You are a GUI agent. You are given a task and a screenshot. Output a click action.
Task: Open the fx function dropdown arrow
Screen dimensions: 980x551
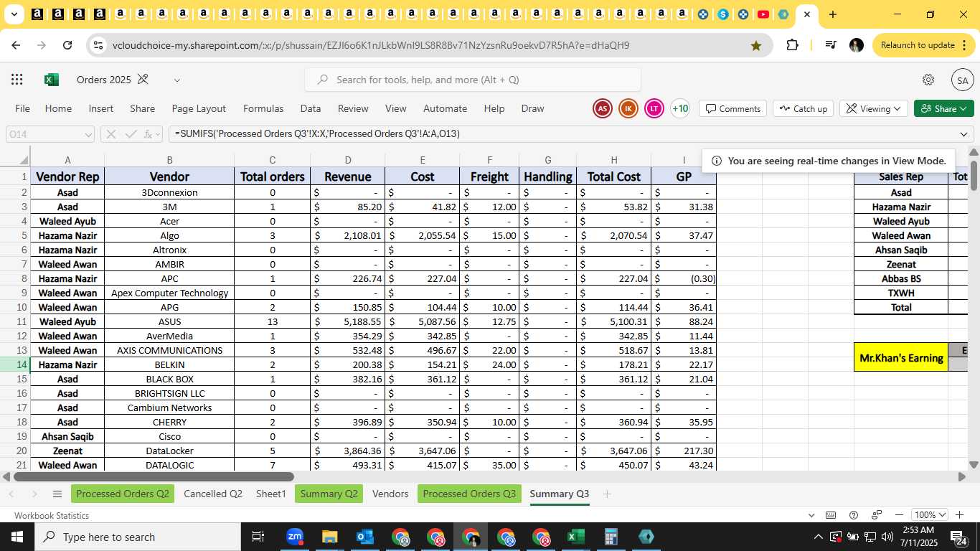[159, 135]
